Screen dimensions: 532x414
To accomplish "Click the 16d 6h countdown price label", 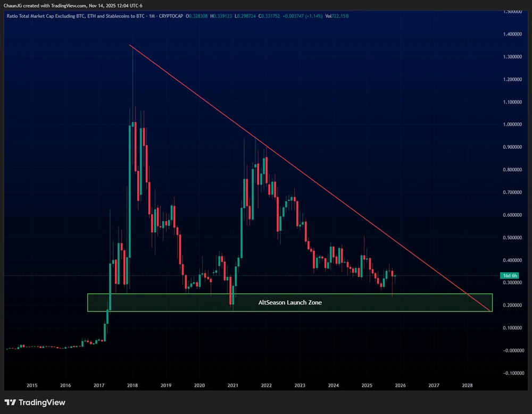I will (510, 275).
